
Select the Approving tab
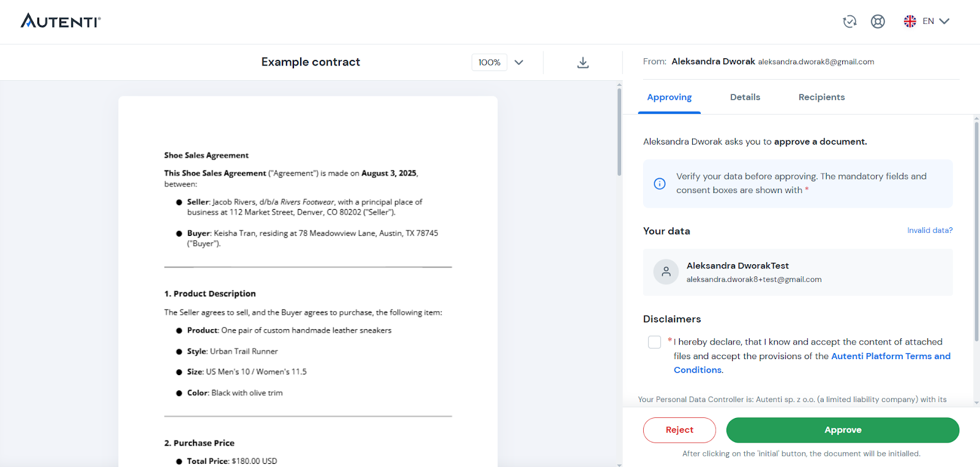click(669, 97)
